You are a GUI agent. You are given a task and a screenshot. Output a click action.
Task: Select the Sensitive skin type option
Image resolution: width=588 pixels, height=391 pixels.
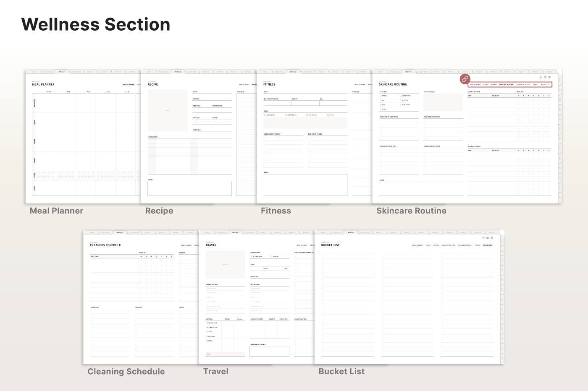click(400, 100)
